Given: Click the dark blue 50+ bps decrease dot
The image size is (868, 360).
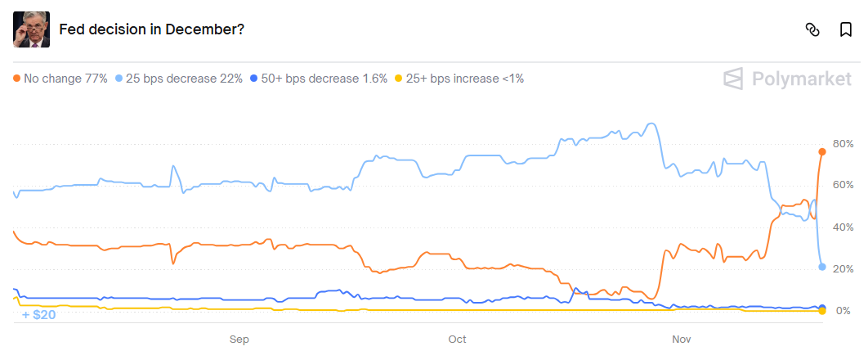Looking at the screenshot, I should click(254, 79).
